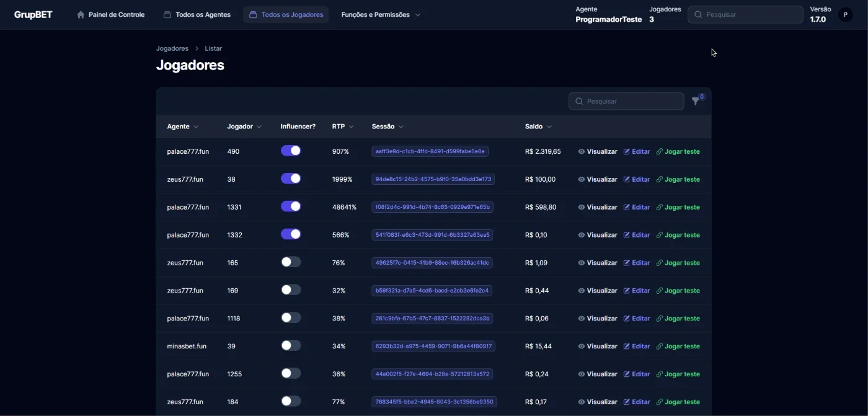
Task: Disable the Influencer toggle for player 490
Action: click(x=291, y=151)
